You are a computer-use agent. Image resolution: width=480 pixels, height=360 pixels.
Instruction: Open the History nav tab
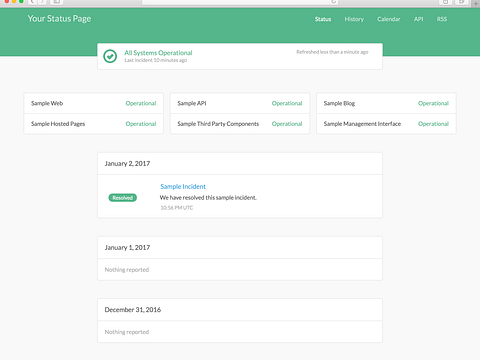[354, 19]
